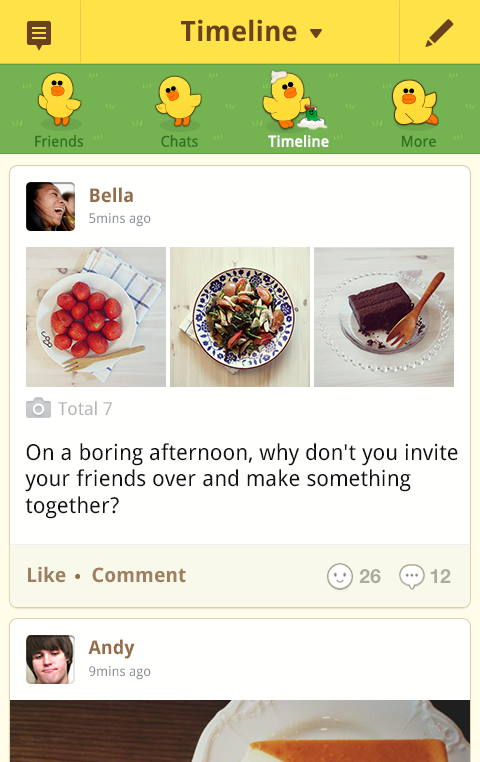The image size is (480, 762).
Task: Open the salad plate photo
Action: pyautogui.click(x=240, y=317)
